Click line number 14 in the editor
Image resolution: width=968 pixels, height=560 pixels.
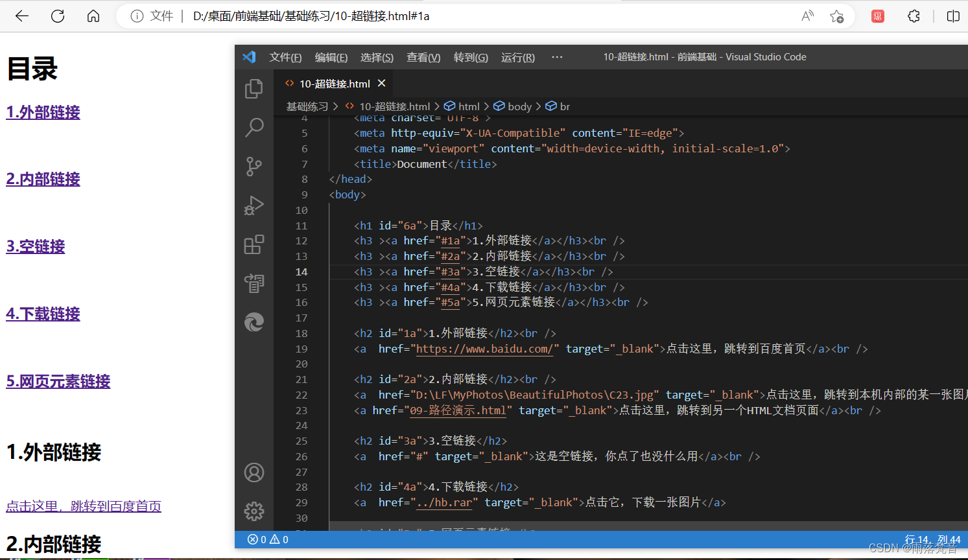click(301, 272)
